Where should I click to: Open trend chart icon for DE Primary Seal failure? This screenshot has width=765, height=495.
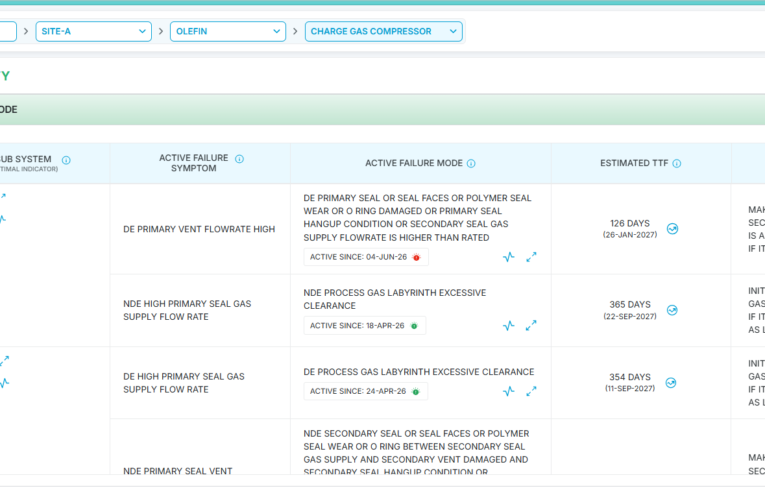(x=508, y=257)
